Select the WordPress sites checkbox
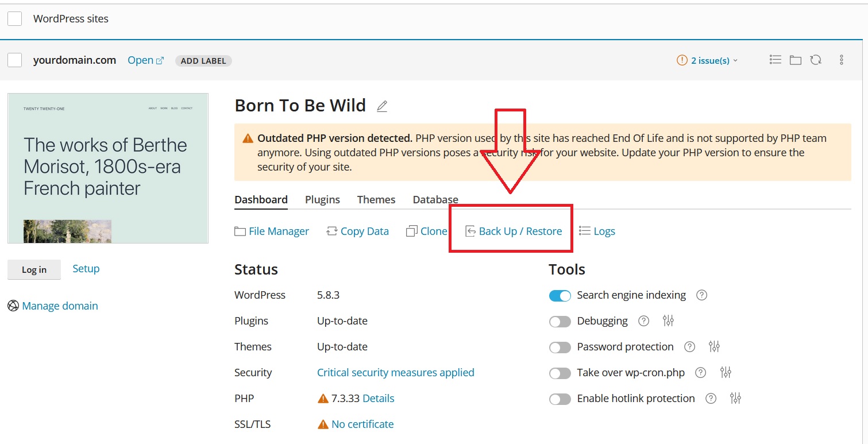The image size is (868, 444). (x=15, y=18)
